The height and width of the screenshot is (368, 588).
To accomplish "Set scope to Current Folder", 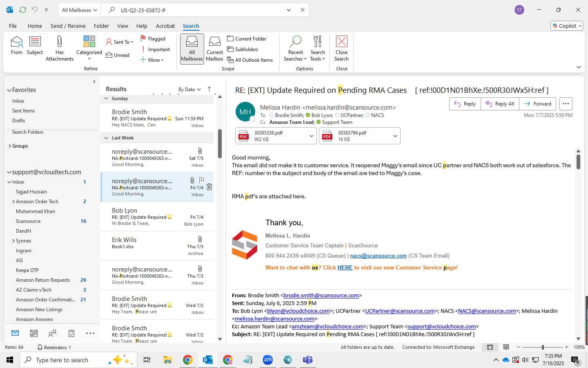I will pyautogui.click(x=247, y=38).
